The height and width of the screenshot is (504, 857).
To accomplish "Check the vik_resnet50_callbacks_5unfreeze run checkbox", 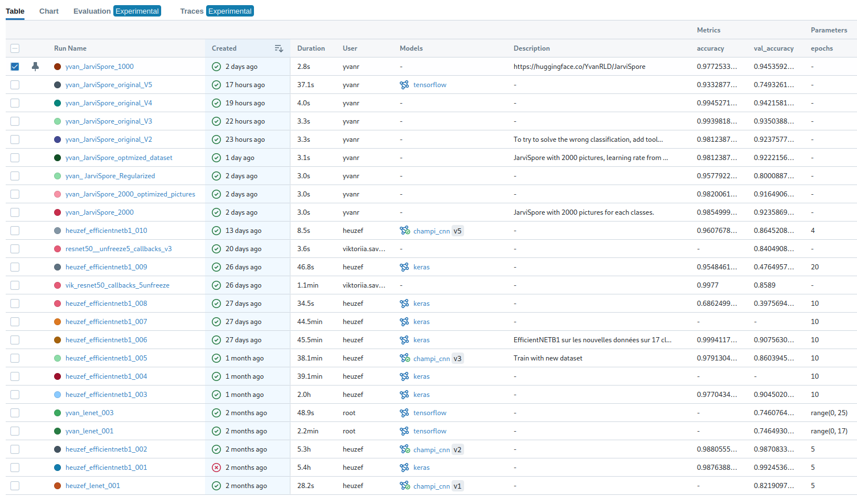I will coord(15,285).
